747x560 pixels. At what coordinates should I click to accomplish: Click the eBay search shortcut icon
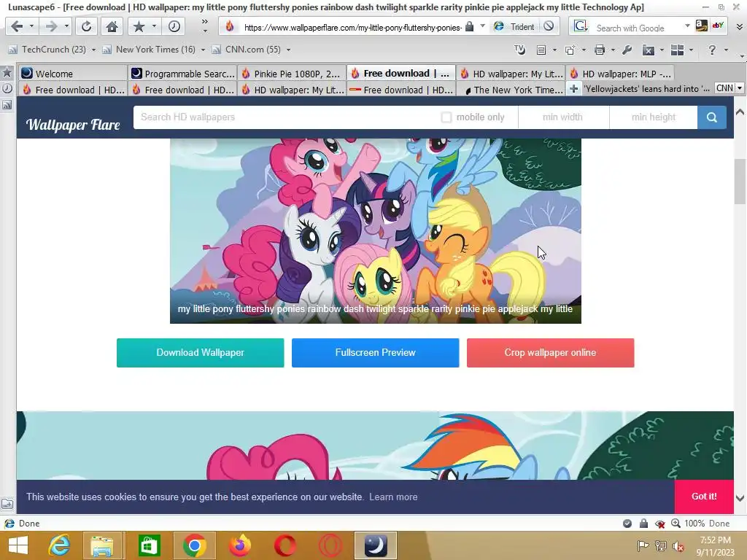click(718, 26)
